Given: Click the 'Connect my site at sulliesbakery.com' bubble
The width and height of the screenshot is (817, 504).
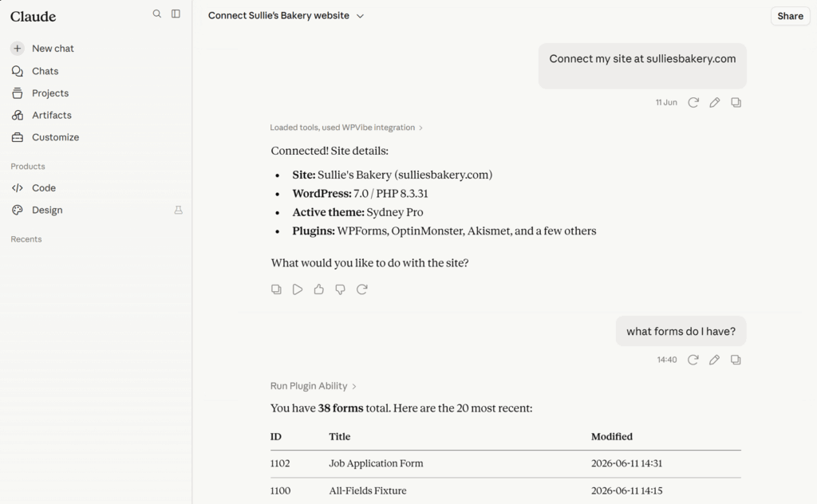Looking at the screenshot, I should tap(642, 65).
